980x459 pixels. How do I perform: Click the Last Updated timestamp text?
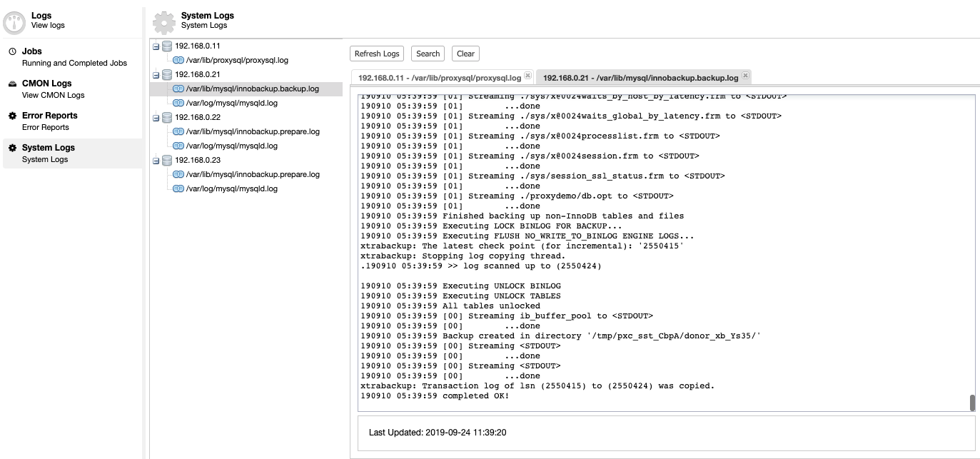point(438,433)
